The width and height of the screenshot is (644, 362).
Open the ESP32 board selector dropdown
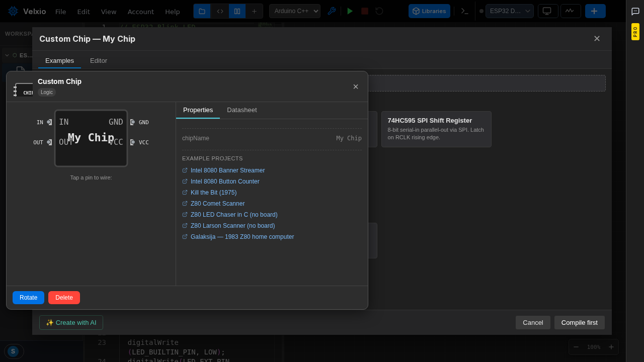[510, 11]
